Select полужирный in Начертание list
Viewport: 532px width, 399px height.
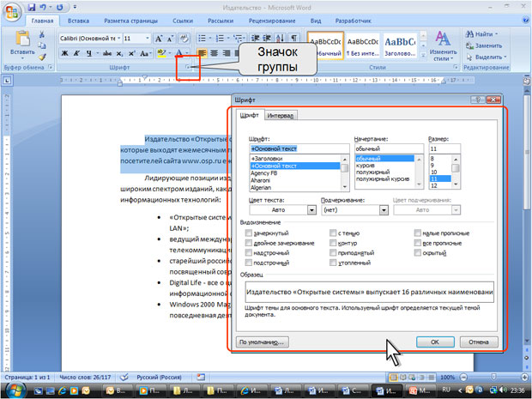[x=373, y=172]
